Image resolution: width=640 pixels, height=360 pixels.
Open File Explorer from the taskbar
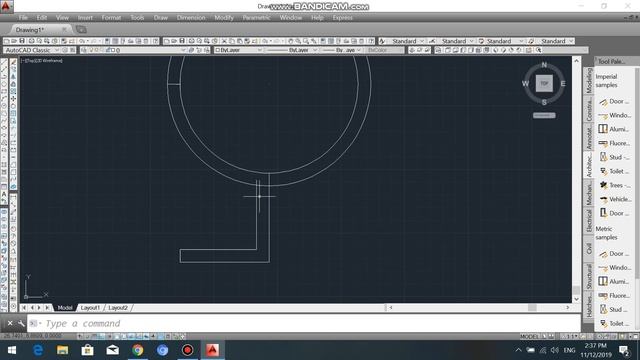pyautogui.click(x=62, y=350)
